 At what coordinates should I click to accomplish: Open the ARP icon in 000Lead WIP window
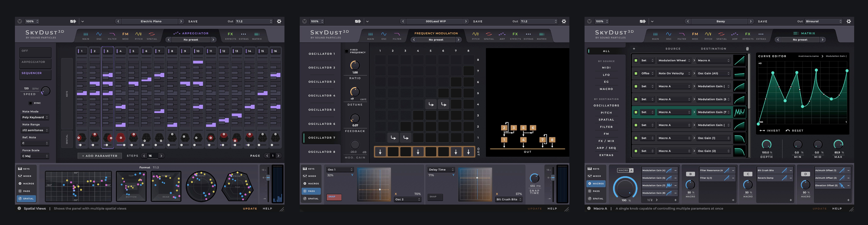coord(502,36)
